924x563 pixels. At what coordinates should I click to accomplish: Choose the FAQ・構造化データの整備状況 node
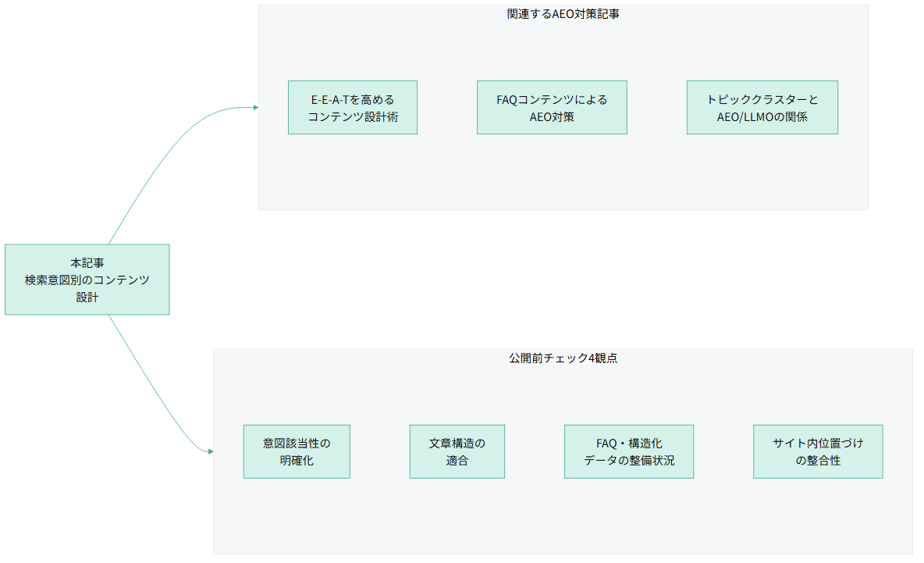coord(629,451)
